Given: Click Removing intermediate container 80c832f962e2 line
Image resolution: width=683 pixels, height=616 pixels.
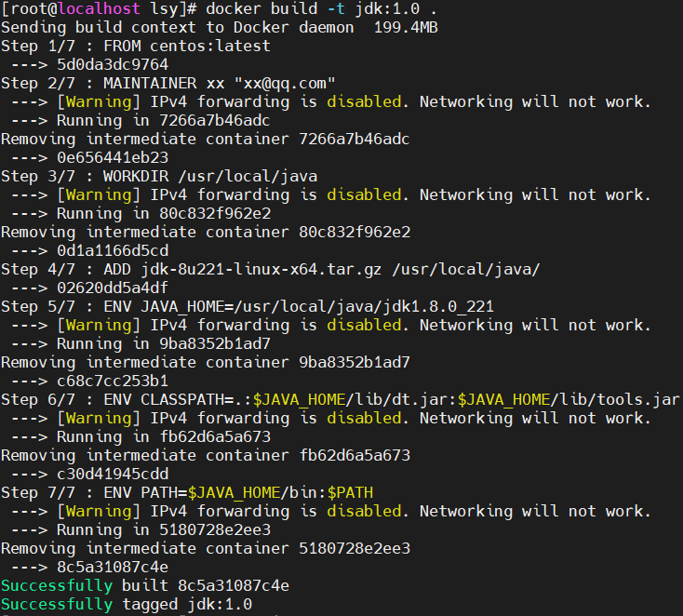Looking at the screenshot, I should [x=206, y=233].
